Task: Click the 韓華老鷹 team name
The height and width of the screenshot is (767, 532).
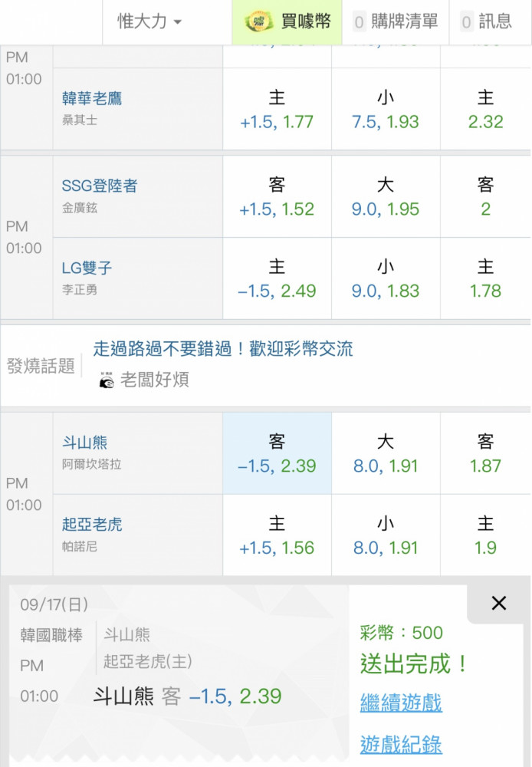Action: pyautogui.click(x=92, y=99)
